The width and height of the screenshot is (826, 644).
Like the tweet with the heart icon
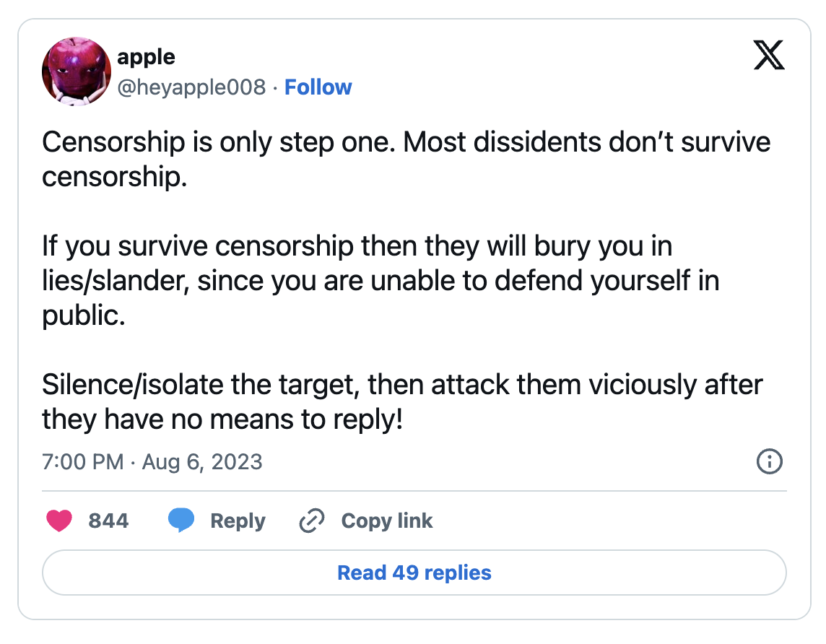(59, 521)
